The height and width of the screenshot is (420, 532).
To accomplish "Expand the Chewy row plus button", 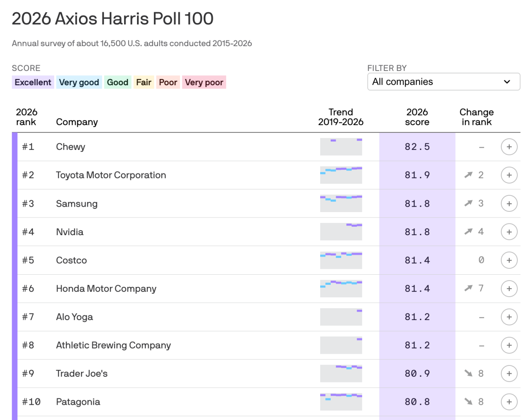I will click(509, 147).
